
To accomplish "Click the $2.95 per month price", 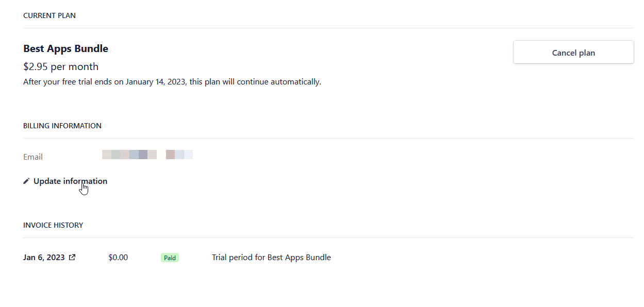I will coord(61,67).
